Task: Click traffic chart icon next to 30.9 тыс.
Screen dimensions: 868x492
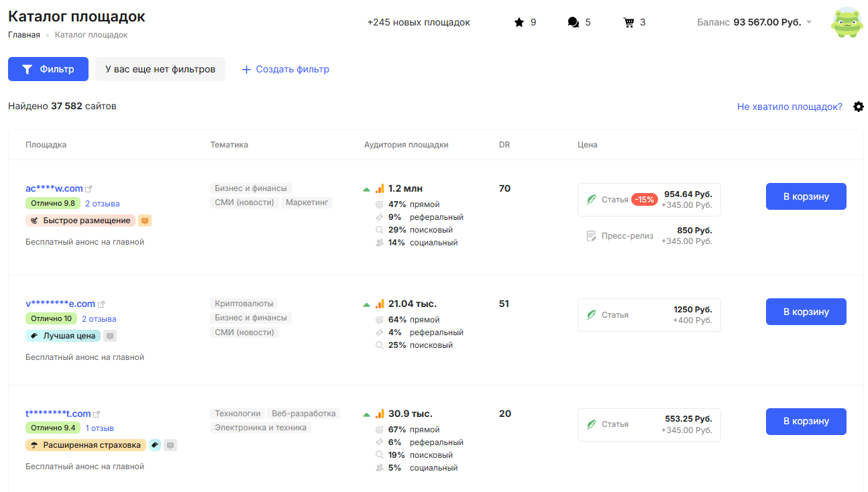Action: click(x=380, y=414)
